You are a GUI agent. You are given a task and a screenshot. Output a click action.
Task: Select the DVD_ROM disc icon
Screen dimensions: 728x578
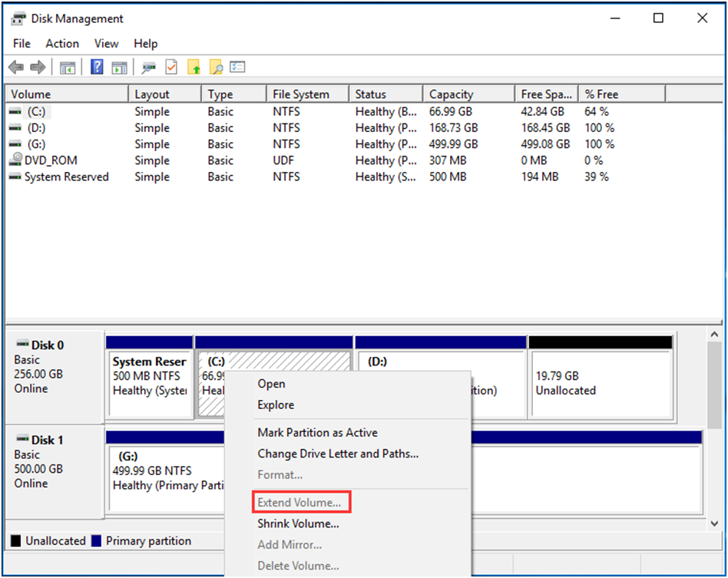[16, 159]
